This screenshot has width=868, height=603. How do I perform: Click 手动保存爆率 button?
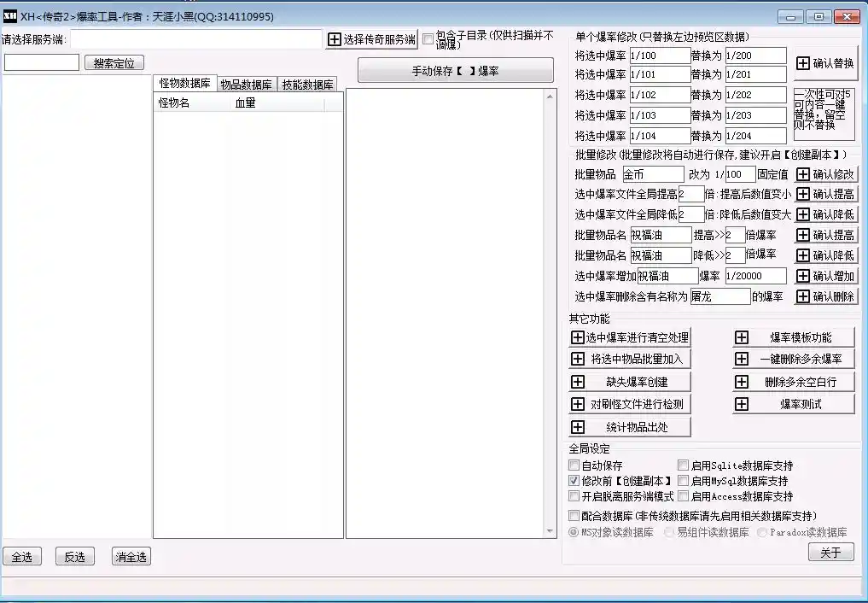[x=456, y=71]
